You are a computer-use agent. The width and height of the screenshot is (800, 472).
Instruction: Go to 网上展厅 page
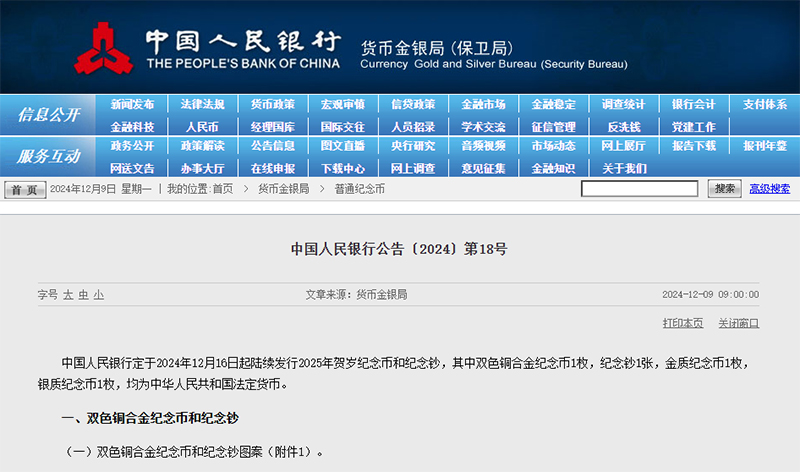623,145
